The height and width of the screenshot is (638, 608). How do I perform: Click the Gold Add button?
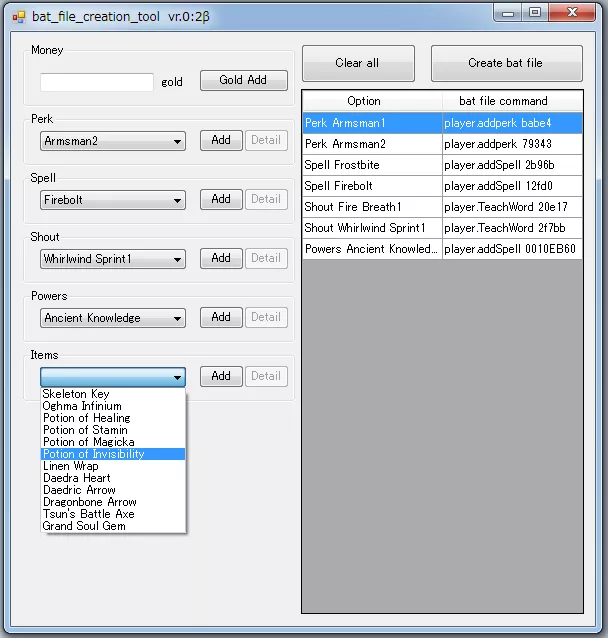243,80
